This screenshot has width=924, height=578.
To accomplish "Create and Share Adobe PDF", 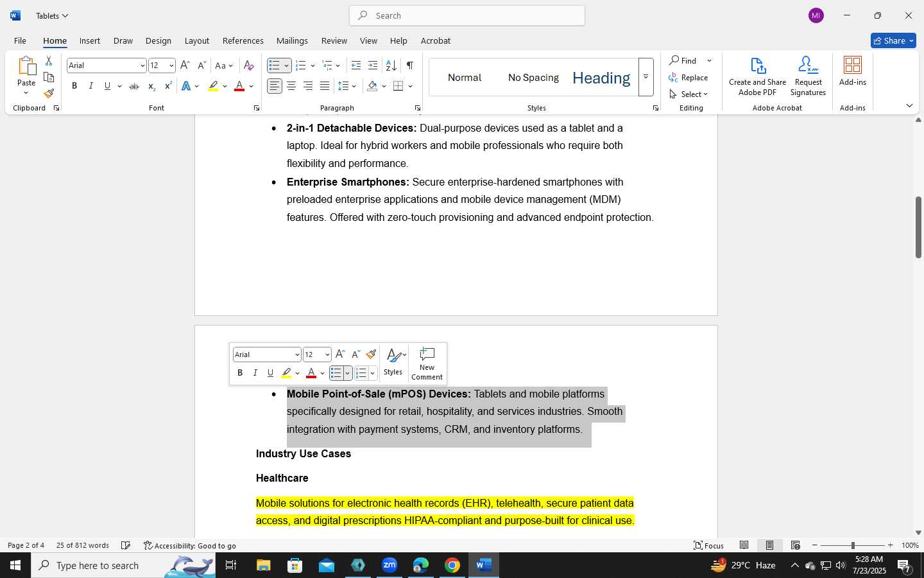I will [x=758, y=76].
